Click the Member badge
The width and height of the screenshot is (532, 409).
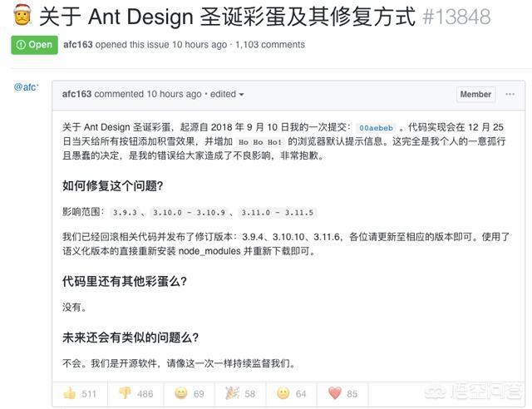coord(475,95)
